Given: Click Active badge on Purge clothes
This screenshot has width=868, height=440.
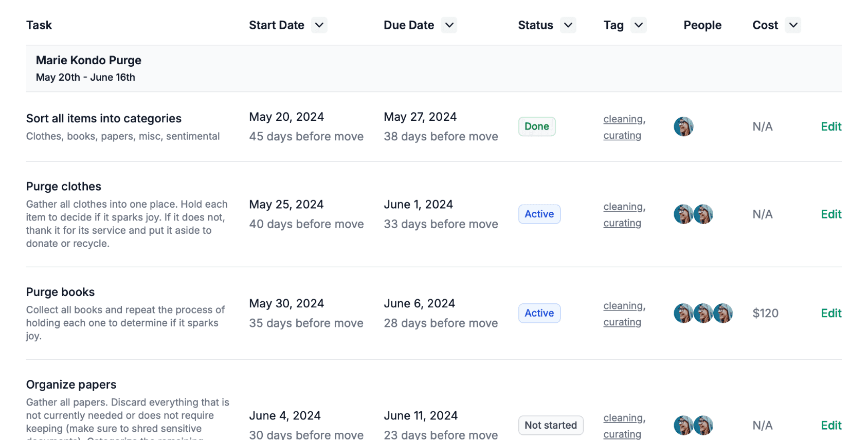Looking at the screenshot, I should pos(539,214).
